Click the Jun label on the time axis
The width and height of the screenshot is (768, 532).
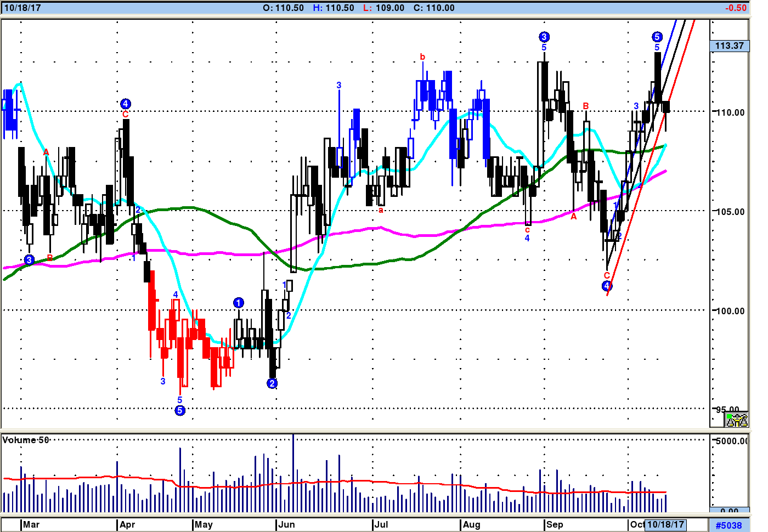point(286,524)
